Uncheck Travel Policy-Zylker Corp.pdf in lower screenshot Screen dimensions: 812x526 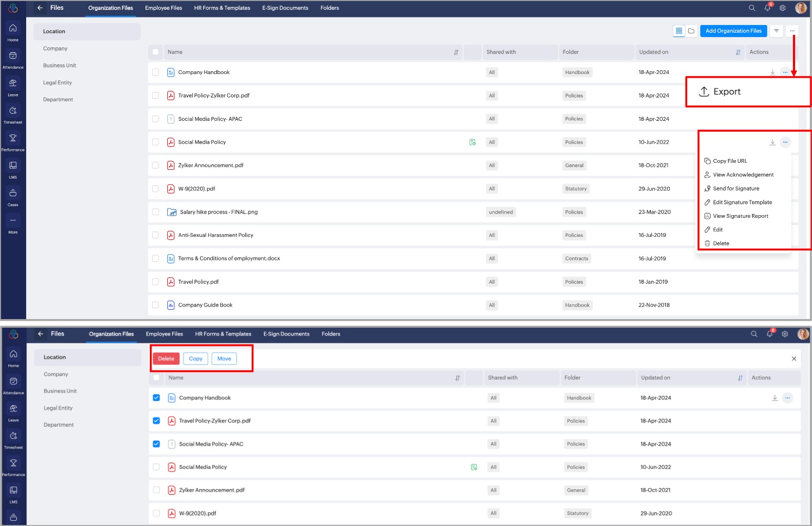156,421
